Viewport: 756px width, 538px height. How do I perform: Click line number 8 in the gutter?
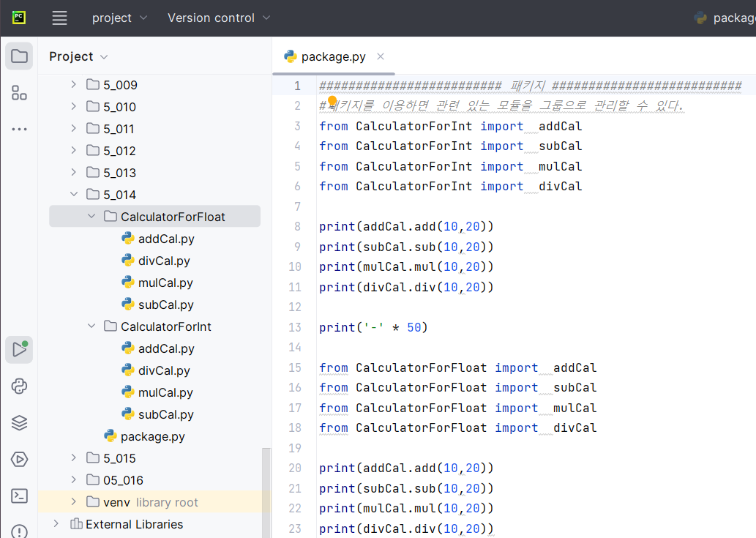click(x=297, y=227)
